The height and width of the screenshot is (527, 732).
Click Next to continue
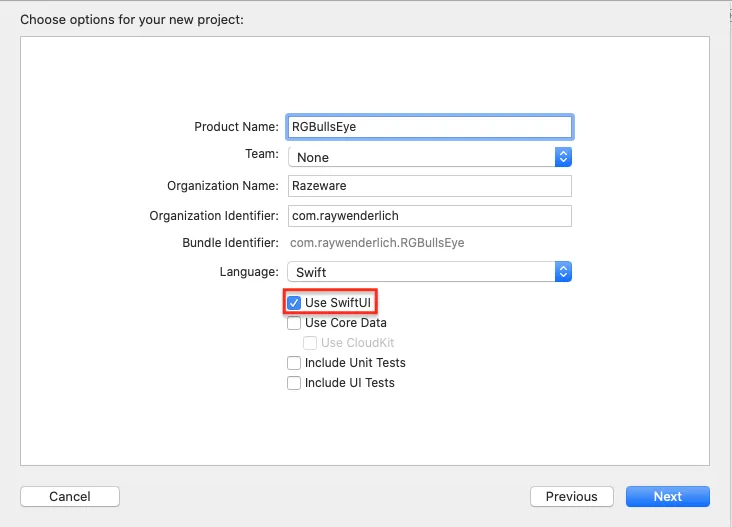(667, 496)
